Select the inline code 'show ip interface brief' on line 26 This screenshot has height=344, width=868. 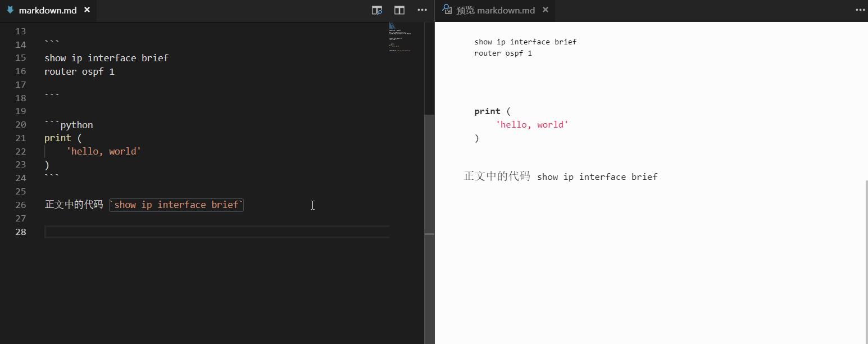[x=176, y=205]
